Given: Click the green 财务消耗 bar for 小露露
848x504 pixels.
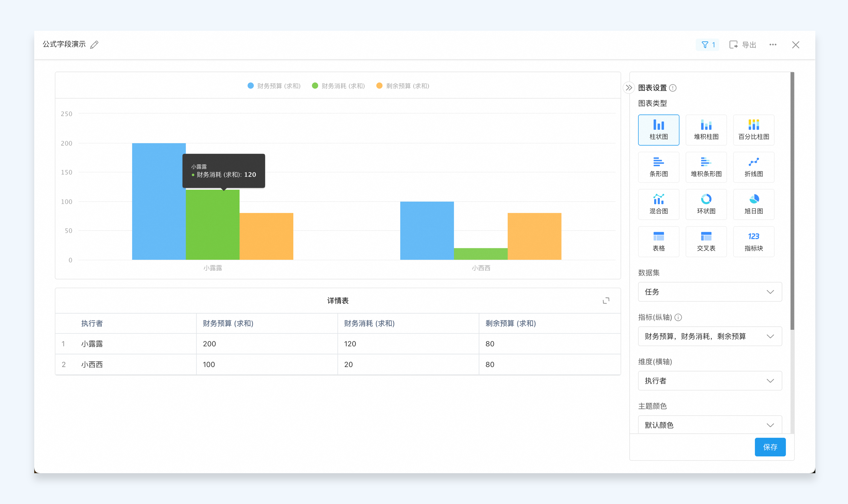Looking at the screenshot, I should click(x=212, y=225).
